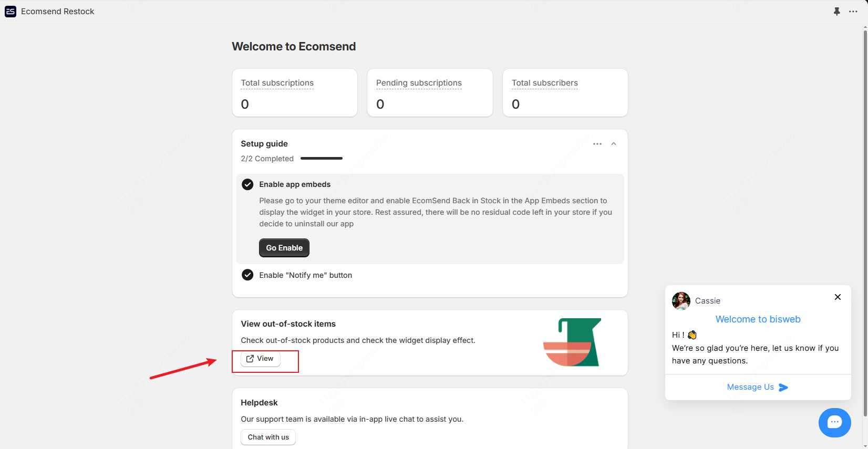Click Cassie's avatar picture

coord(681,301)
